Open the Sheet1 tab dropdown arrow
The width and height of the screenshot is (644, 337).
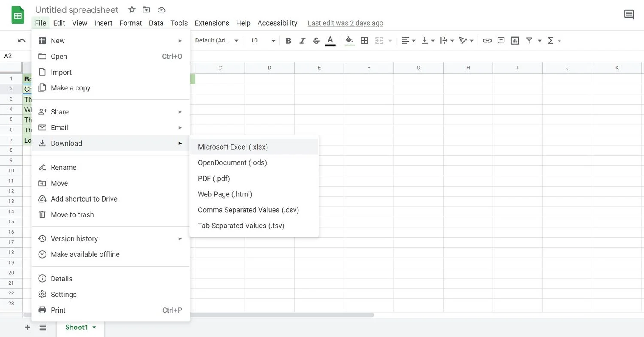[94, 328]
